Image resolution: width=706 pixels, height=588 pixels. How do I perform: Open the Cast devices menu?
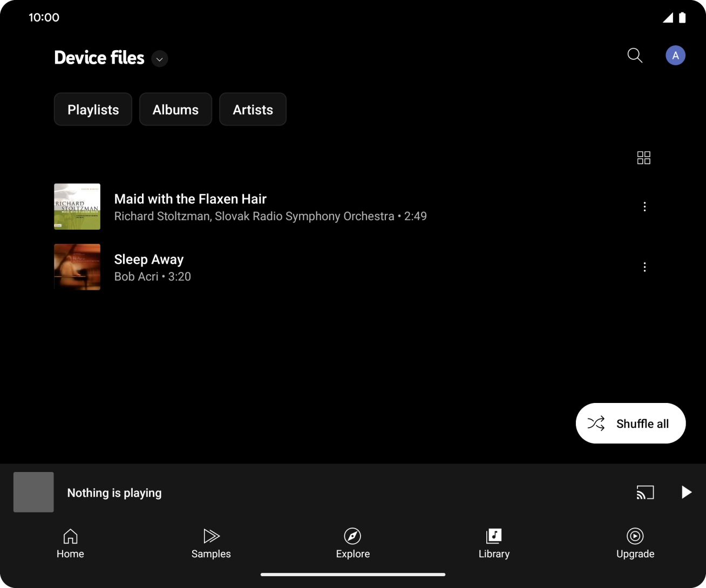646,492
